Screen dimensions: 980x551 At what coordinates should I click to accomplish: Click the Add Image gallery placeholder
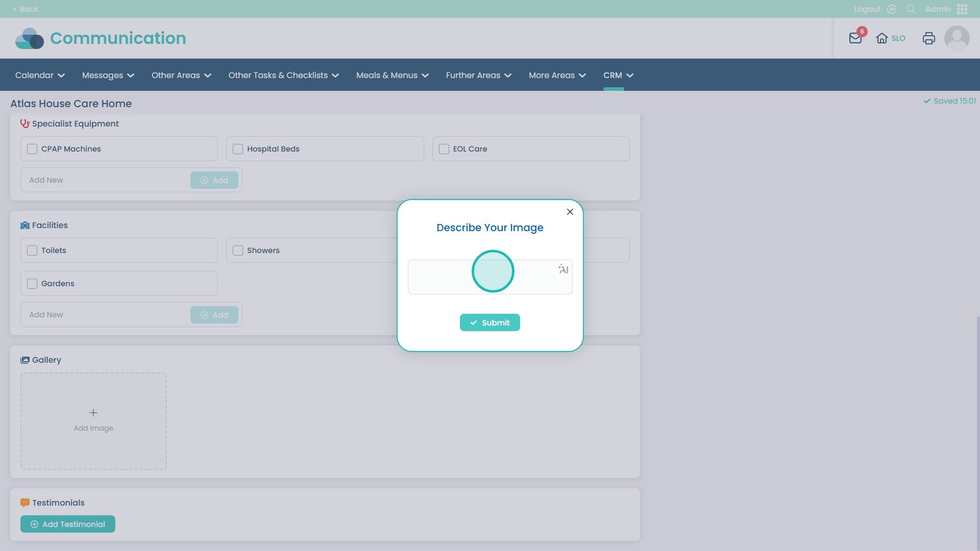pos(94,421)
